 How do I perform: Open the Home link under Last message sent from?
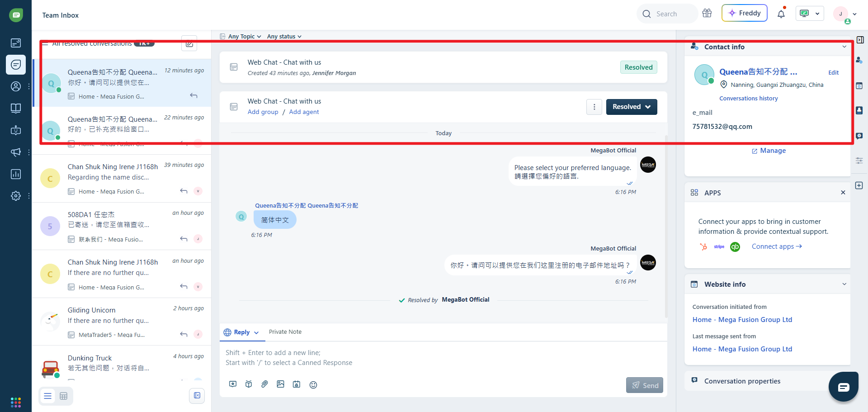point(742,349)
